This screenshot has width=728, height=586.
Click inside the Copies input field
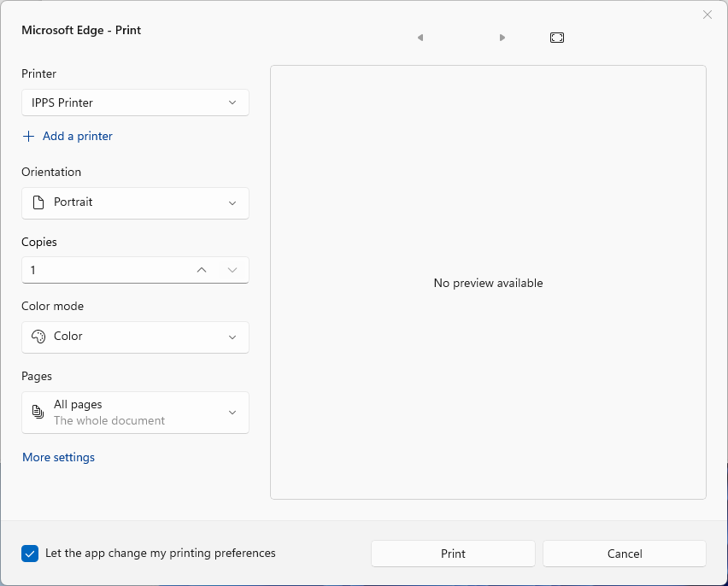[x=103, y=269]
